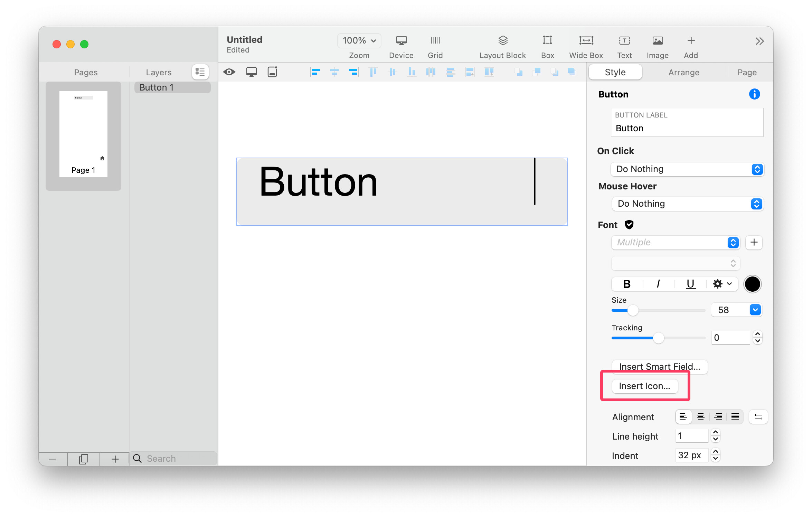The height and width of the screenshot is (517, 812).
Task: Click the Insert Icon... button
Action: (644, 386)
